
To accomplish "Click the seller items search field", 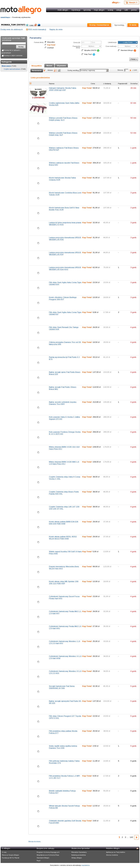I will click(x=14, y=43).
